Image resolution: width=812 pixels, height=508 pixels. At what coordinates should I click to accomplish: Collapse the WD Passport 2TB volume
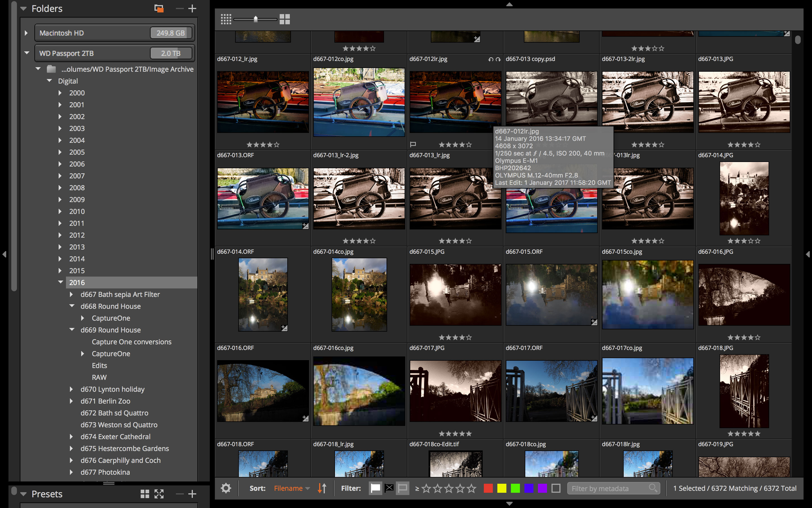(x=27, y=53)
